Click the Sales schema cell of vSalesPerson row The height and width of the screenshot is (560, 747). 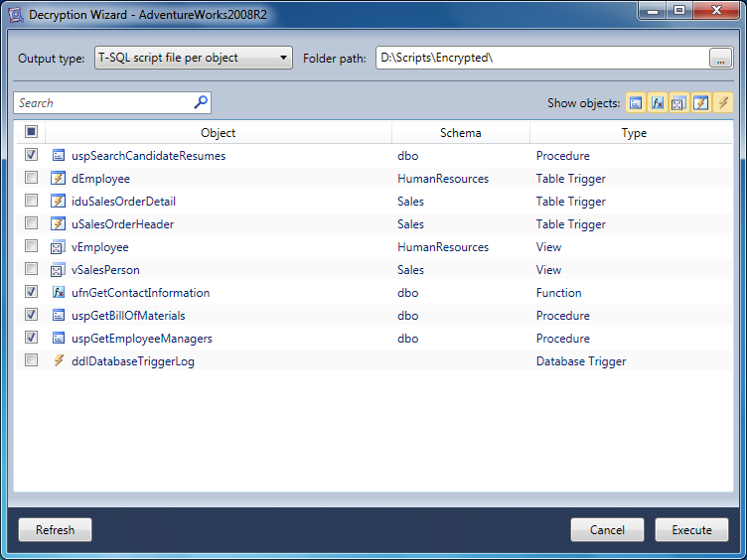pos(410,270)
